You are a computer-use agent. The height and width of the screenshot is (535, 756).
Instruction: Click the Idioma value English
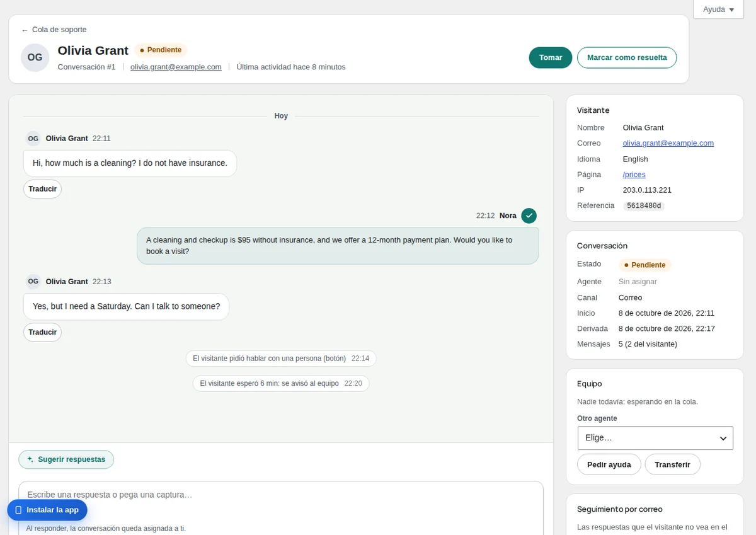point(636,159)
